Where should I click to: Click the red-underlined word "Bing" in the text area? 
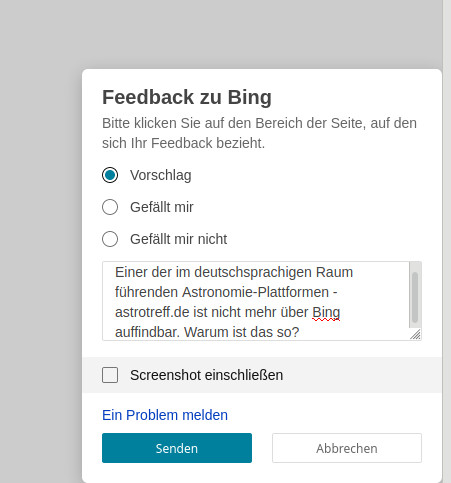tap(326, 312)
